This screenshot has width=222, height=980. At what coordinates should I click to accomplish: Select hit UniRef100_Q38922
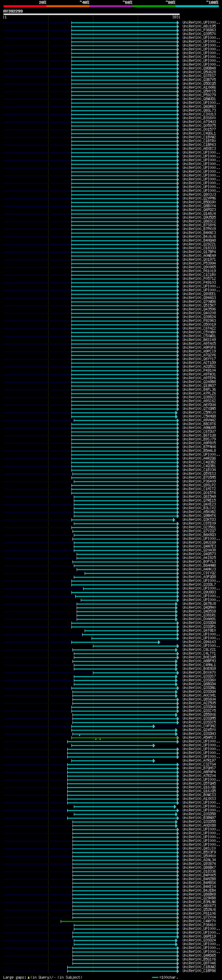pos(199,397)
